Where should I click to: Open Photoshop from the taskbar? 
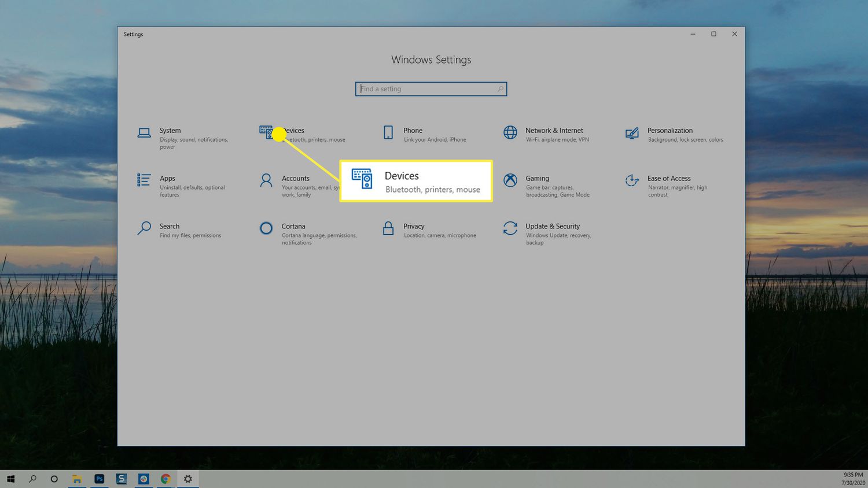(100, 479)
